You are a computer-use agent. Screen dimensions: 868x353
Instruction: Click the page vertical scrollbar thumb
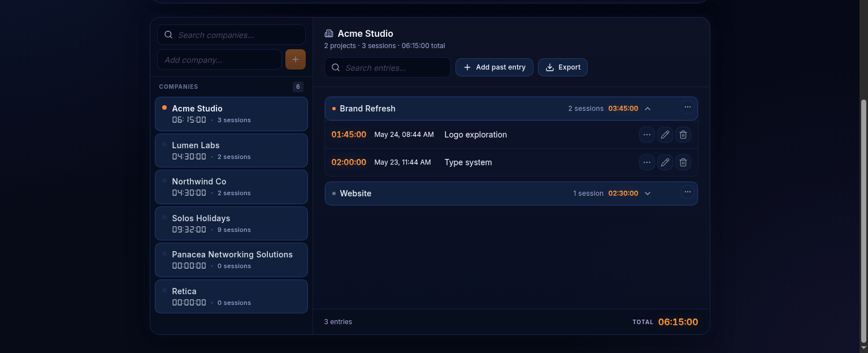(863, 221)
